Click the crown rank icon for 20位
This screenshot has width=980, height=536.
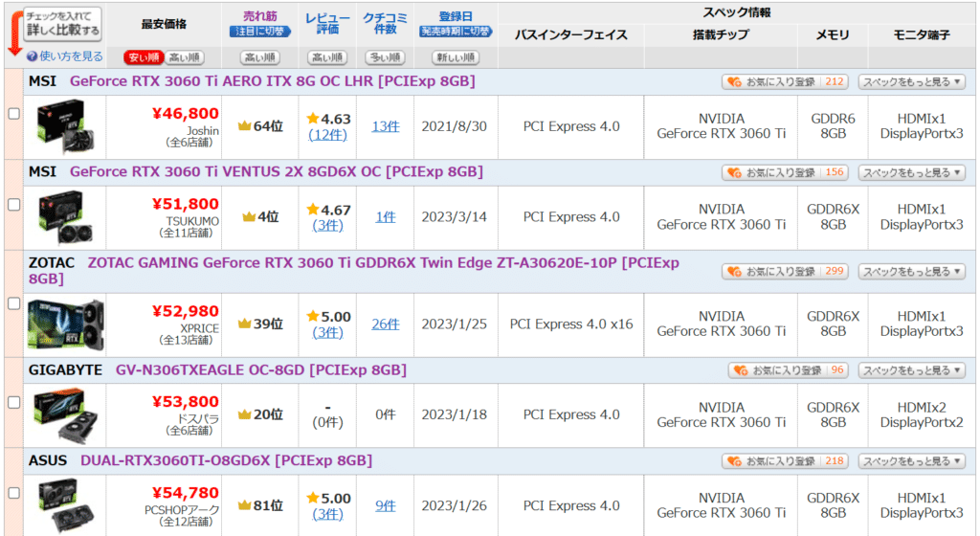pos(244,414)
